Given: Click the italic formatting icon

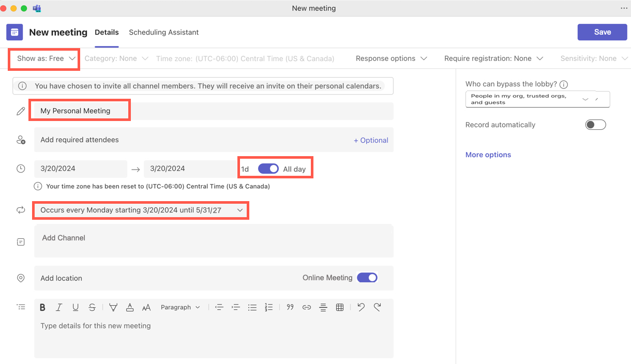Looking at the screenshot, I should click(59, 307).
